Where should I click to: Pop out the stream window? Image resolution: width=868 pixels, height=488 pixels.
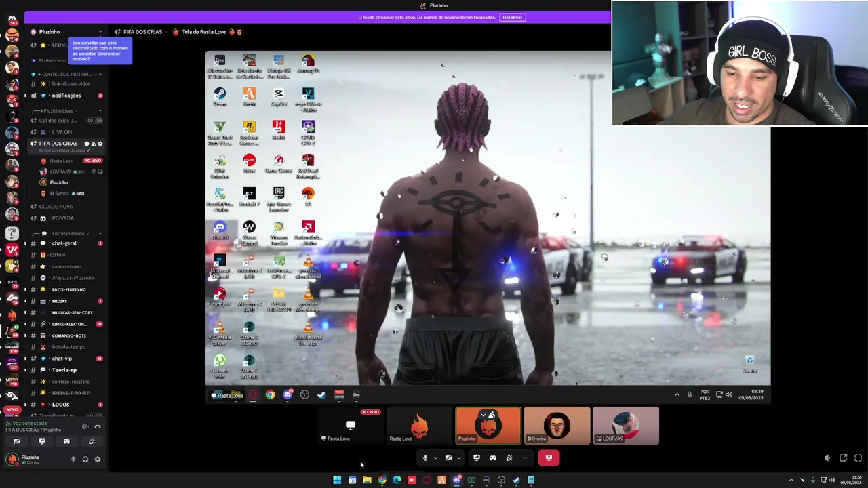tap(843, 458)
